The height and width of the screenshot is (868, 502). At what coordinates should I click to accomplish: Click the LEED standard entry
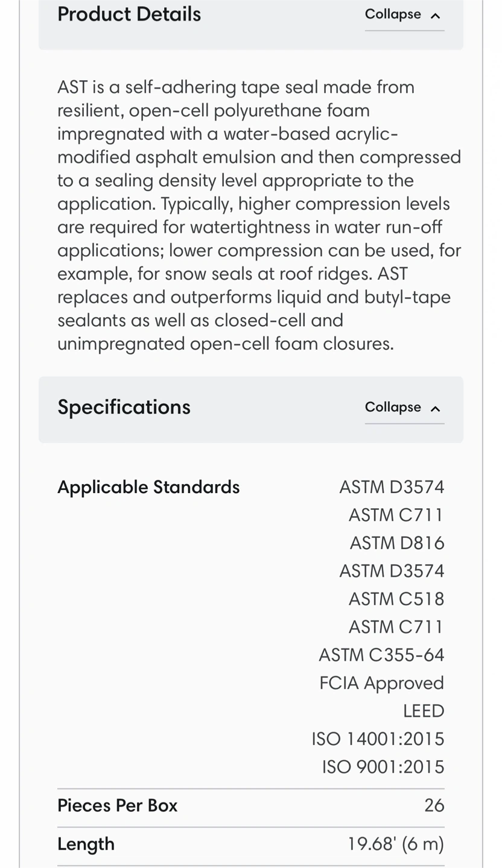(424, 711)
